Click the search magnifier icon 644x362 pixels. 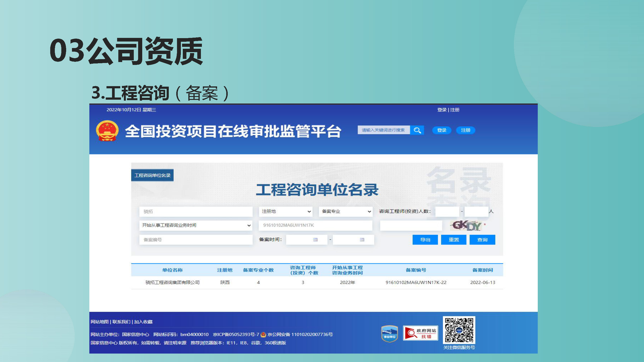(x=417, y=130)
